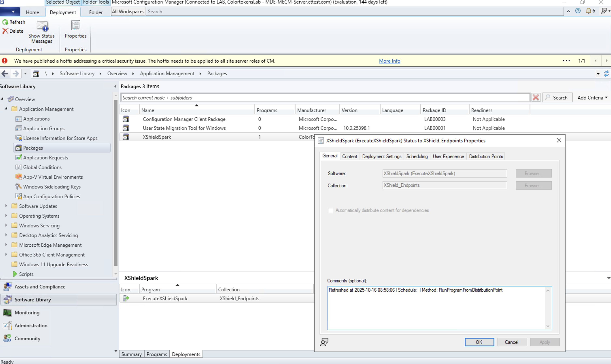The image size is (611, 364).
Task: Enable Automatically distribute content for dependencies
Action: (x=330, y=210)
